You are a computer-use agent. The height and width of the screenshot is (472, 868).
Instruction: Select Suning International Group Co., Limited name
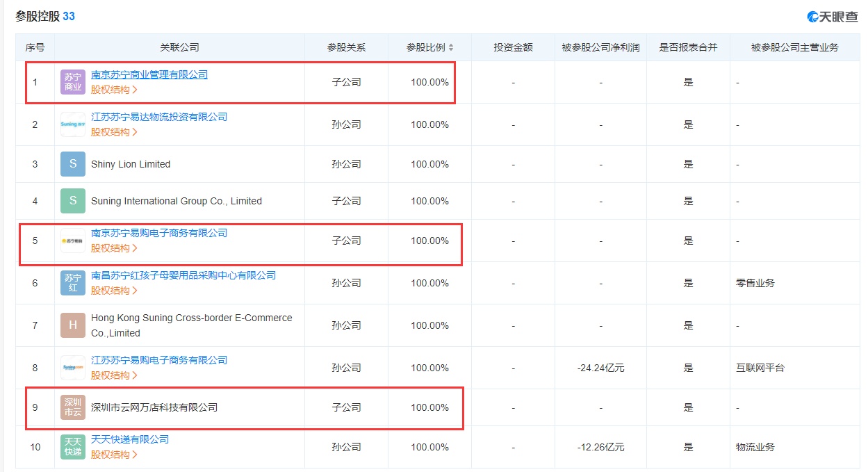177,201
